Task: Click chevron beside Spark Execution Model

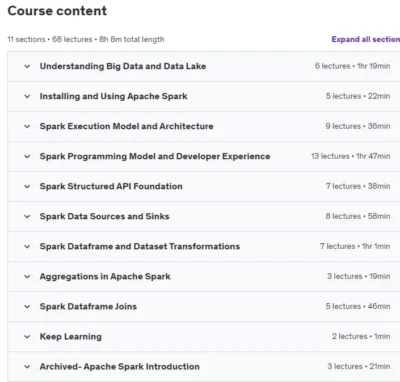Action: 27,126
